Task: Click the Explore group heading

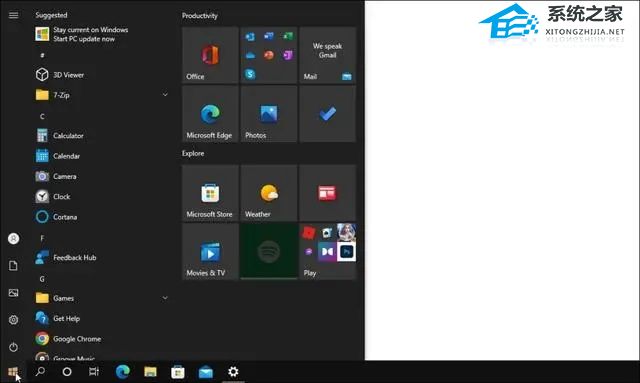Action: [x=193, y=153]
